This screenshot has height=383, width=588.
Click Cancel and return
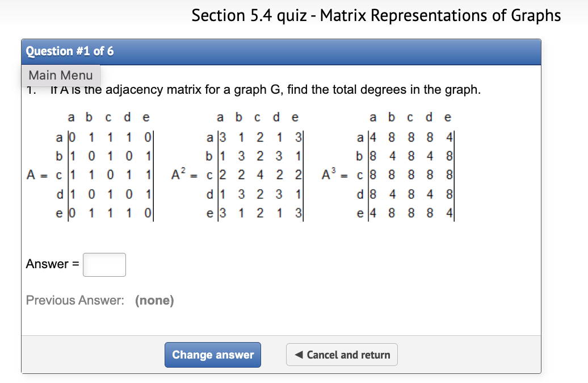341,355
